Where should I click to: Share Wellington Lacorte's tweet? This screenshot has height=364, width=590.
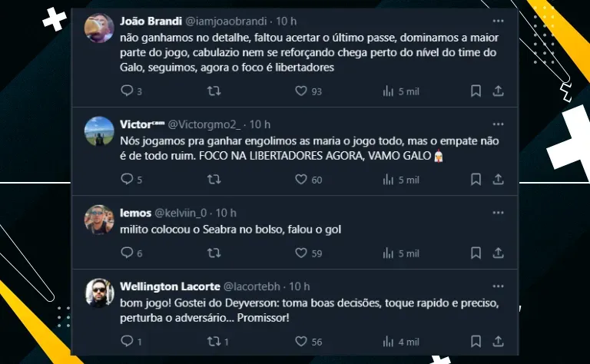(498, 341)
